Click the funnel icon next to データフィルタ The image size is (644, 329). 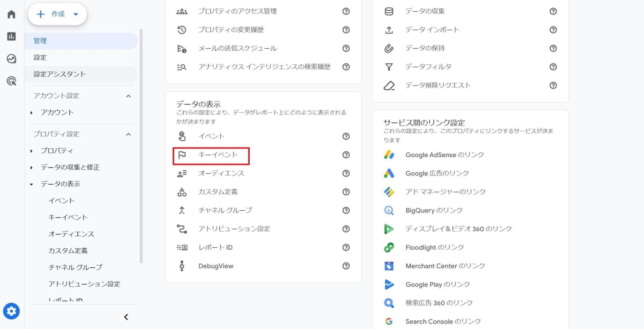(x=389, y=67)
